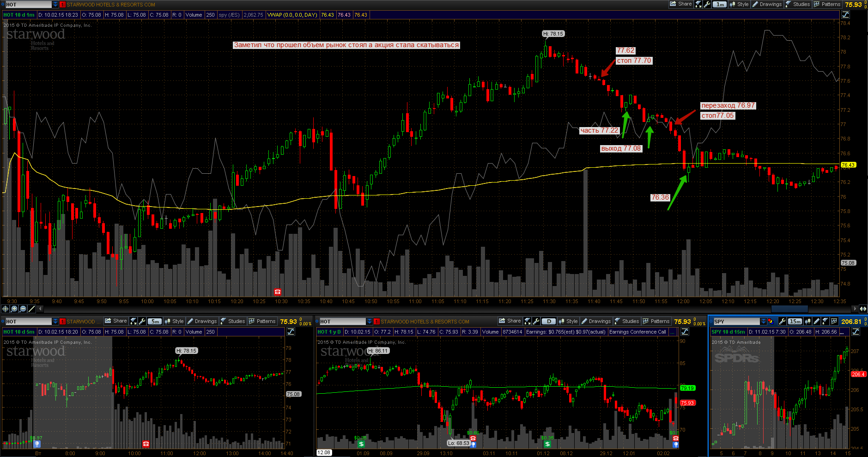The height and width of the screenshot is (457, 868).
Task: Open the SPY symbol dropdown arrow
Action: pos(763,321)
